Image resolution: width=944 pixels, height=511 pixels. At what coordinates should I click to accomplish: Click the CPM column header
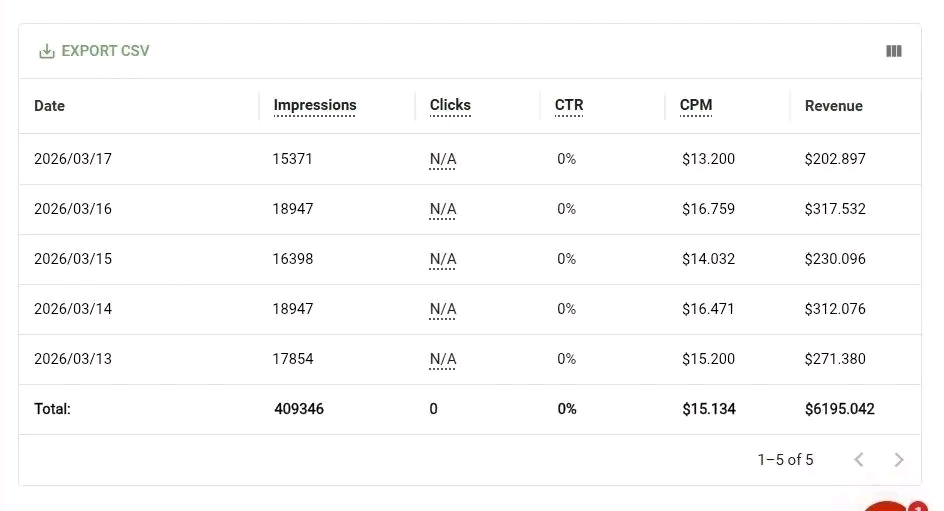click(696, 105)
